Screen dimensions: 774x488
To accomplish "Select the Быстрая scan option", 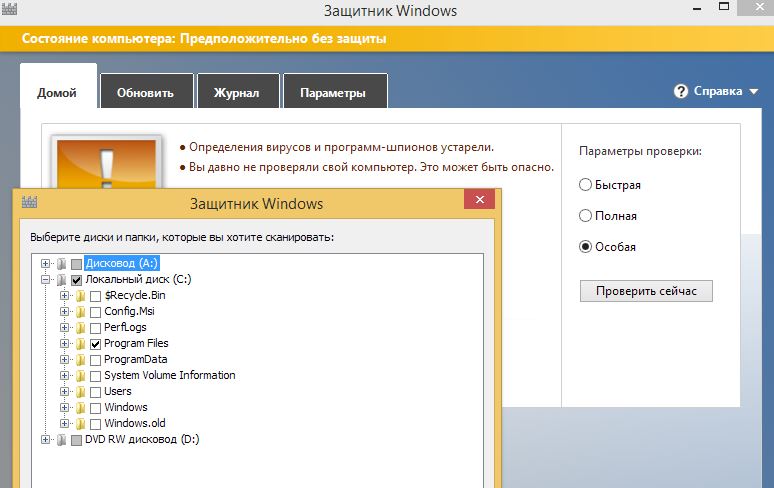I will click(x=585, y=185).
